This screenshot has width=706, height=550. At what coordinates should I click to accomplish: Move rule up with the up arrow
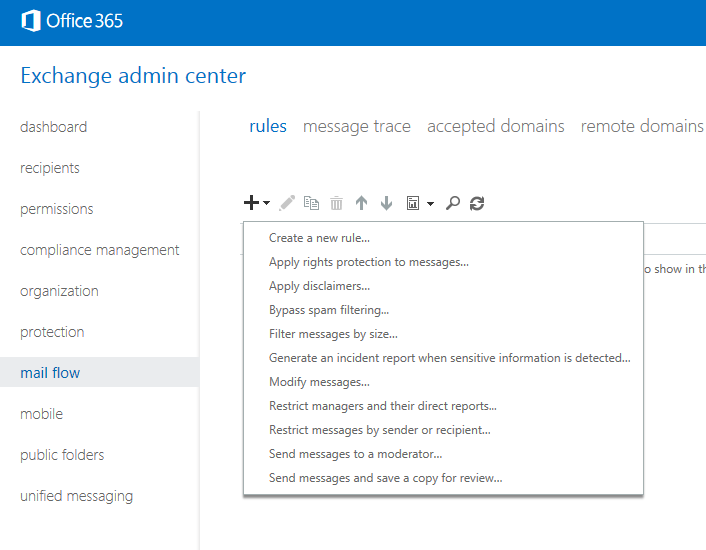click(x=361, y=203)
